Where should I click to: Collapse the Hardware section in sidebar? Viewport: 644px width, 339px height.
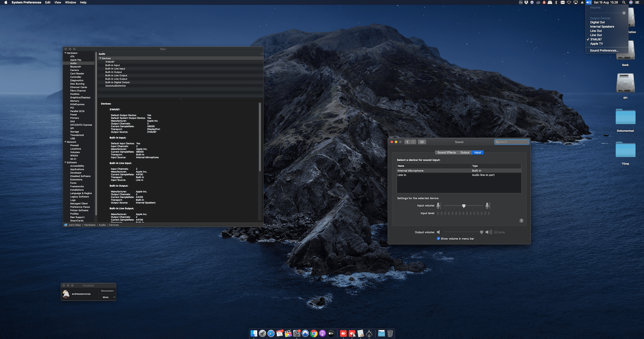[x=65, y=53]
